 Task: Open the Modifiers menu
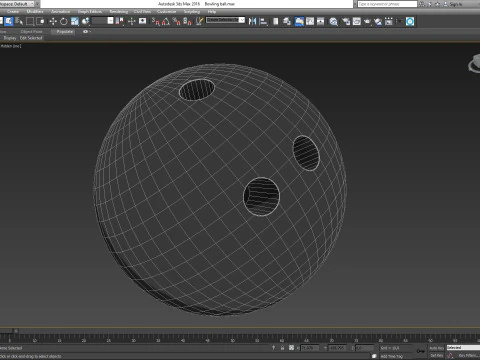[35, 12]
